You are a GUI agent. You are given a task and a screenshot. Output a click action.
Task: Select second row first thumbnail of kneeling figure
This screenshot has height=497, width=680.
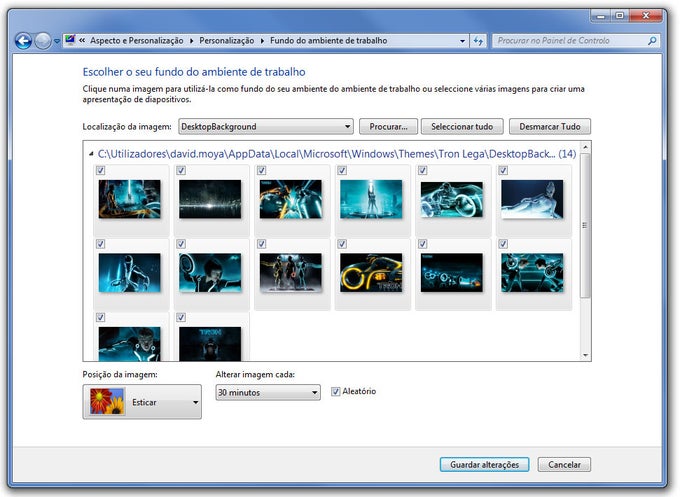[130, 273]
